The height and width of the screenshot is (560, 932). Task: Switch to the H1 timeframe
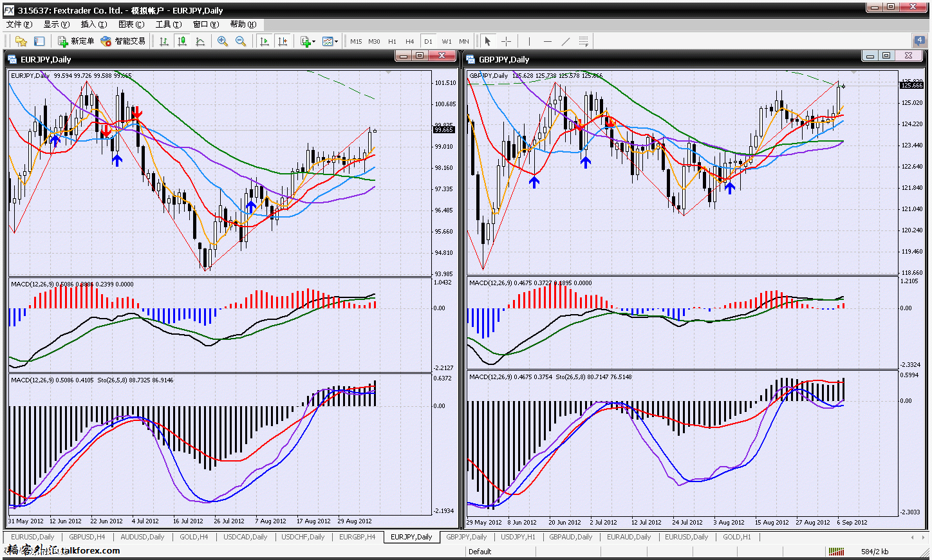tap(392, 41)
